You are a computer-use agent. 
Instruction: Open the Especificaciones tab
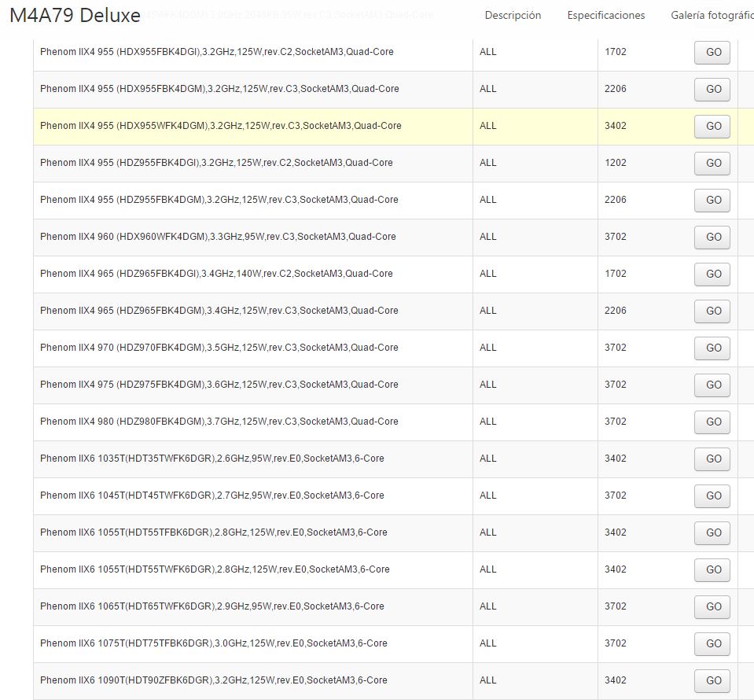(606, 16)
